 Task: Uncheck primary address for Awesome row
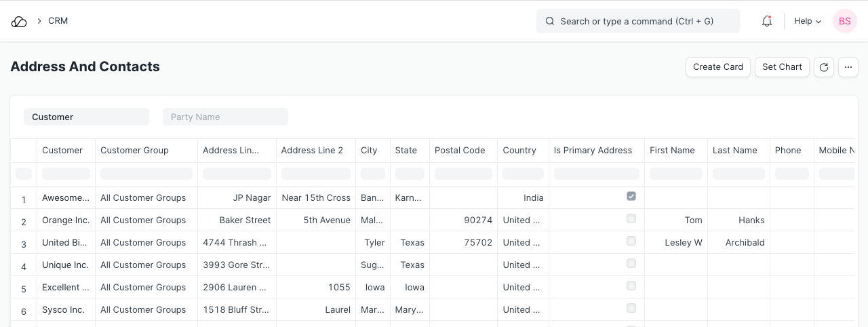pos(631,196)
